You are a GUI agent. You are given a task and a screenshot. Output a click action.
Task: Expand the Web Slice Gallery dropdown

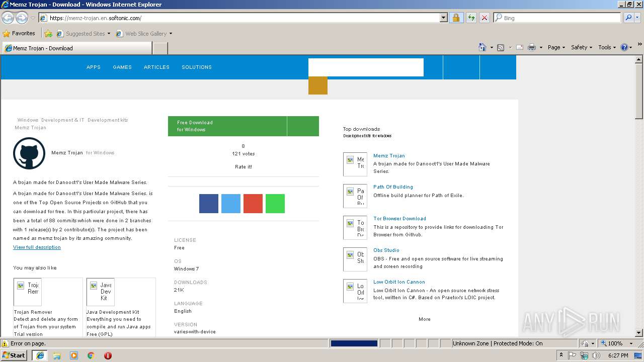pos(171,34)
